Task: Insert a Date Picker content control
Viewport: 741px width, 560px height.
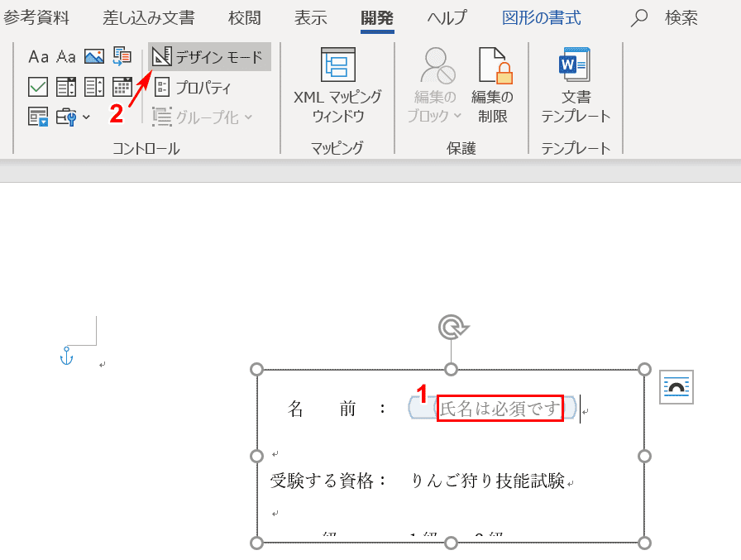Action: pos(122,87)
